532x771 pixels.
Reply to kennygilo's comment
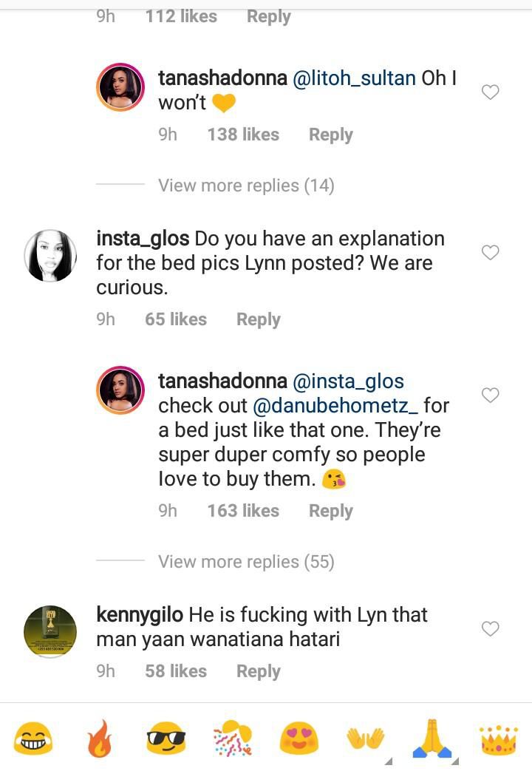point(258,671)
